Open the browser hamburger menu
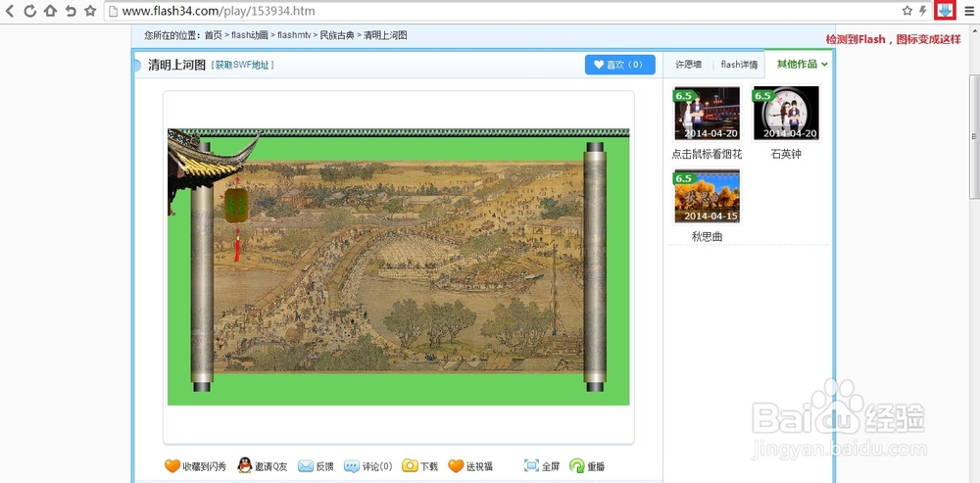The width and height of the screenshot is (980, 483). (969, 11)
